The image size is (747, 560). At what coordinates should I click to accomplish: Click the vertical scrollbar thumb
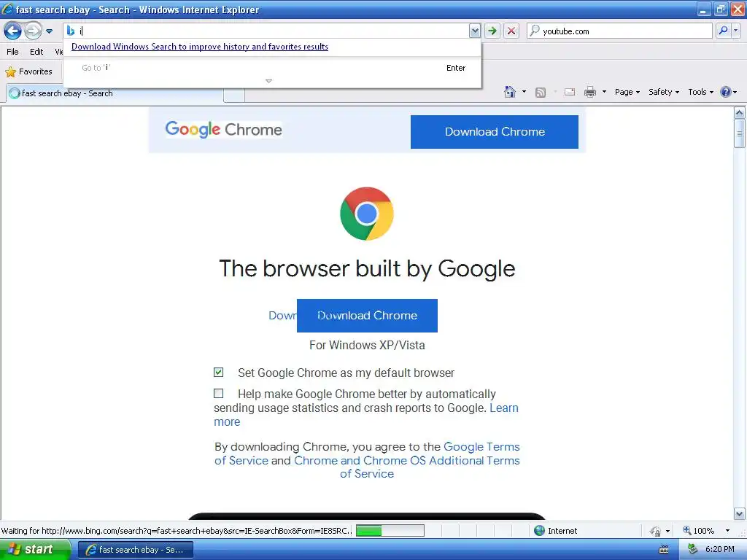tap(740, 133)
